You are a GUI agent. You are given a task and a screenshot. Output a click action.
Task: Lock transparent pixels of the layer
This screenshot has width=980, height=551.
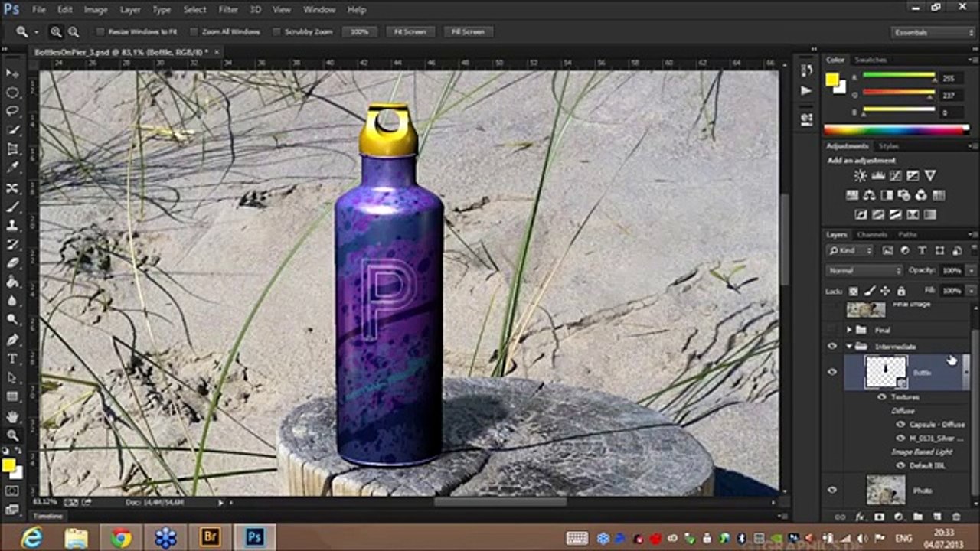[854, 291]
